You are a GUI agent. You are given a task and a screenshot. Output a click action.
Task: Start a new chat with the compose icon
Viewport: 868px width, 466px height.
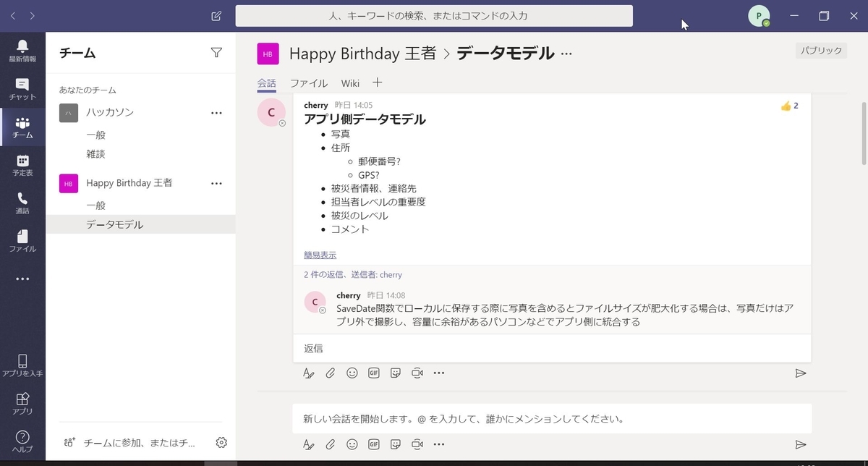pos(215,15)
